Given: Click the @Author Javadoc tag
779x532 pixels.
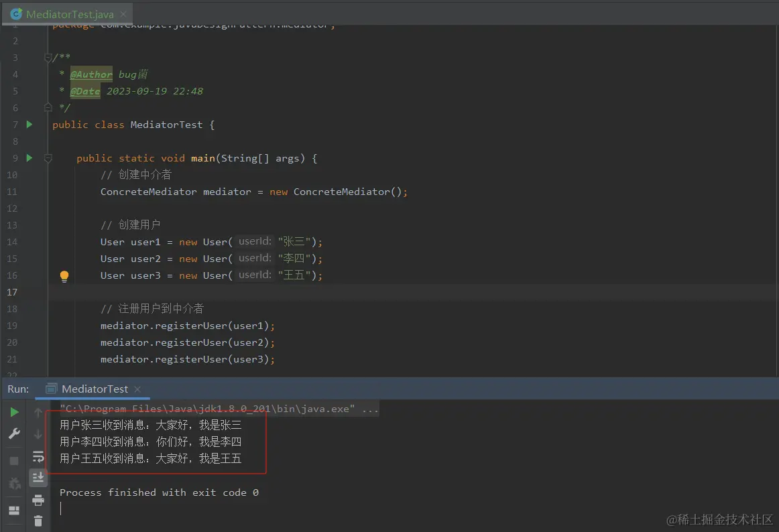Looking at the screenshot, I should coord(91,74).
